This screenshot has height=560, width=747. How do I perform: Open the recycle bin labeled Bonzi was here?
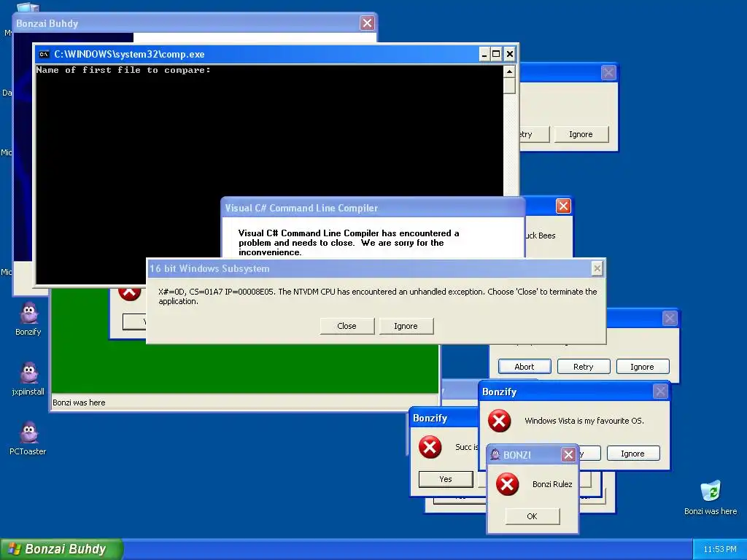click(711, 497)
